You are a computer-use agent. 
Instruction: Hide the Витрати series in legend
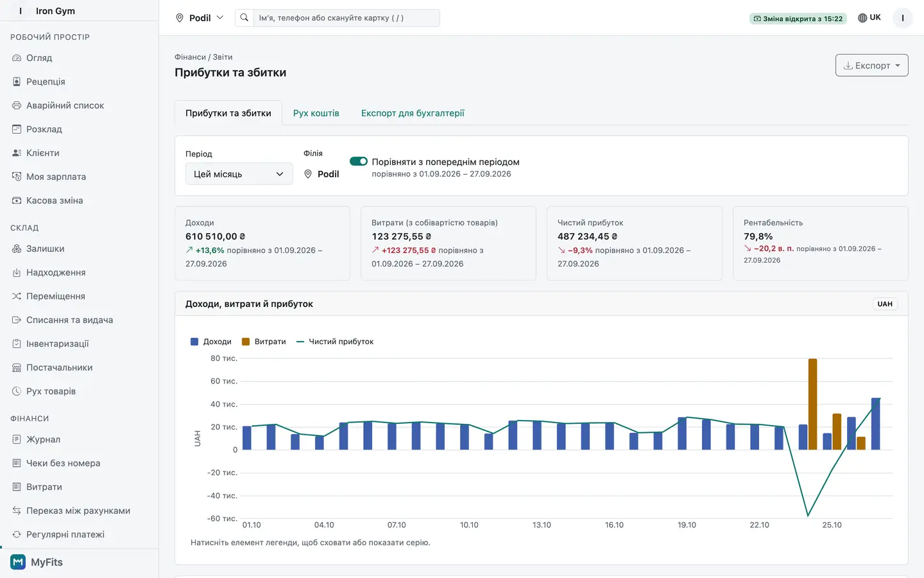click(264, 342)
